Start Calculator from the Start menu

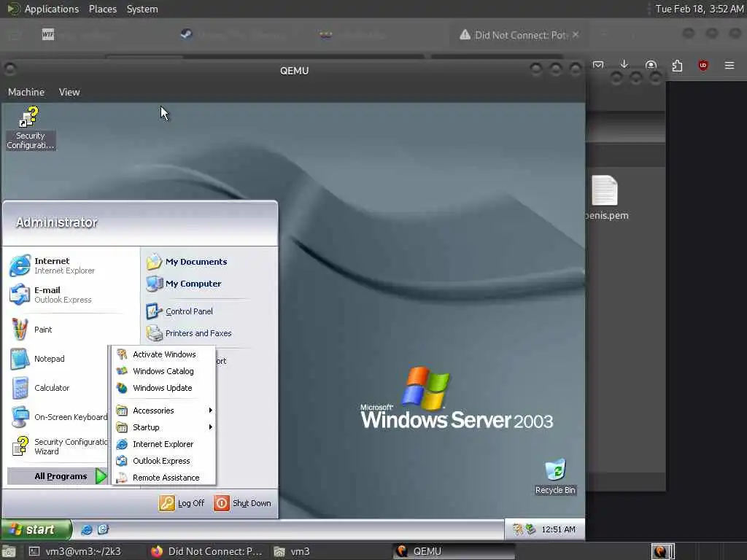[40, 388]
